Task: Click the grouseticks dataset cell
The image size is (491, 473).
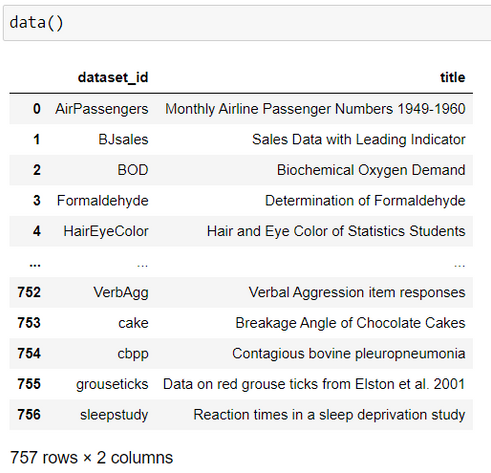Action: click(x=112, y=384)
